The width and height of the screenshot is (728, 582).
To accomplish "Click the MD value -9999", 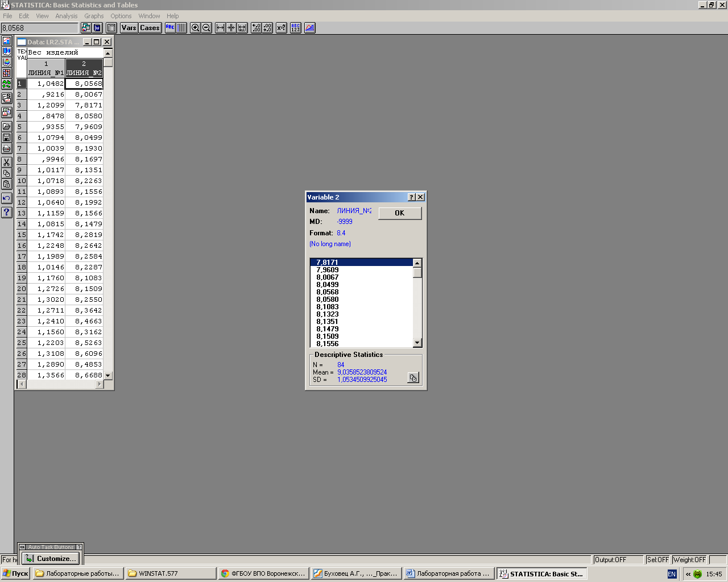I will pos(345,222).
